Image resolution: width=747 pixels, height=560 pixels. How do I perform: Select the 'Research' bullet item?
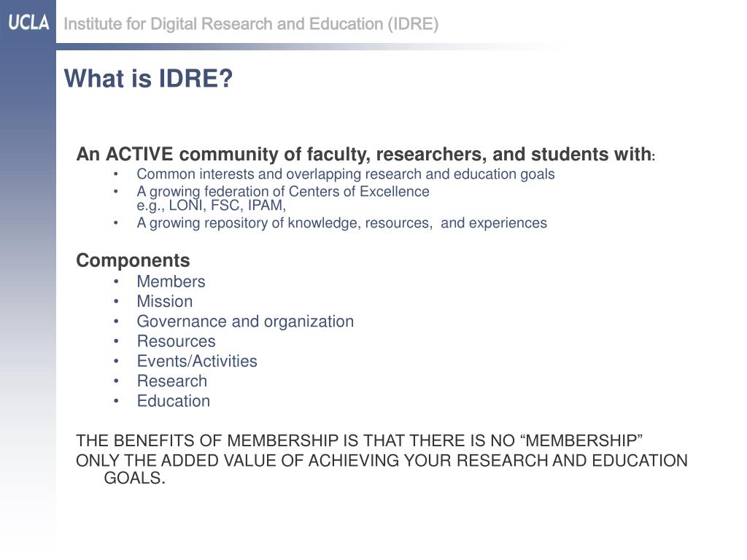click(172, 381)
